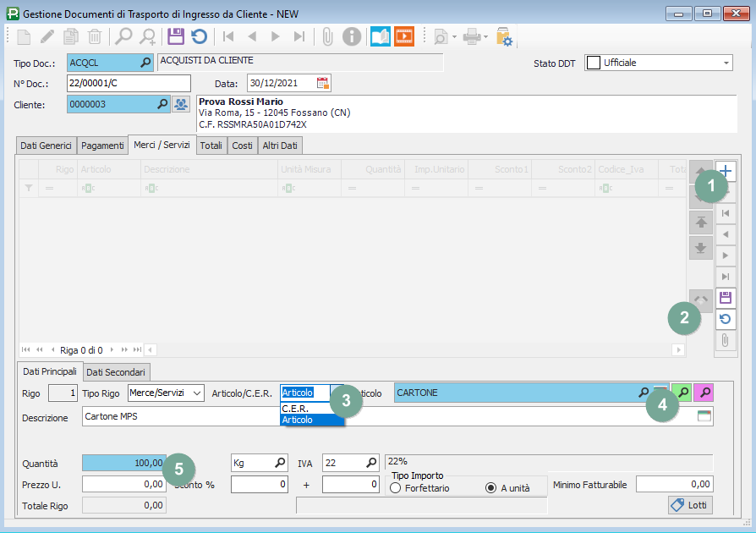756x533 pixels.
Task: Open the Tipo Rigo Merce/Servizi dropdown
Action: tap(196, 393)
